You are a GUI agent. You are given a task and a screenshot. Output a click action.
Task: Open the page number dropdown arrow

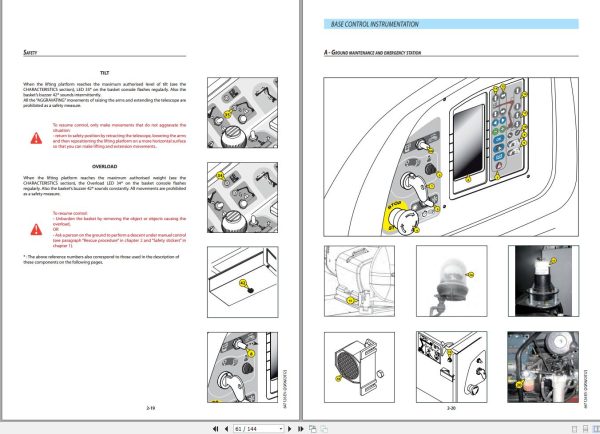tap(280, 429)
